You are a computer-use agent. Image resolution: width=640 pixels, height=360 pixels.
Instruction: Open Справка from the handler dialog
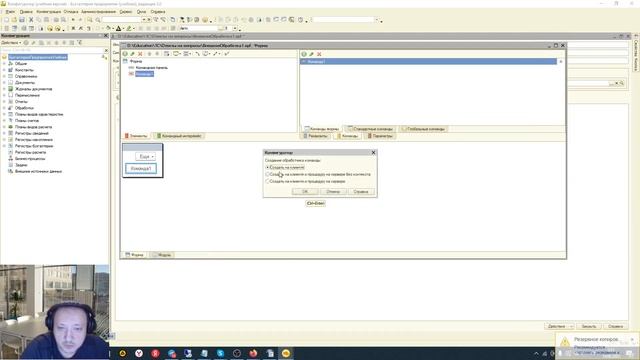(x=361, y=191)
